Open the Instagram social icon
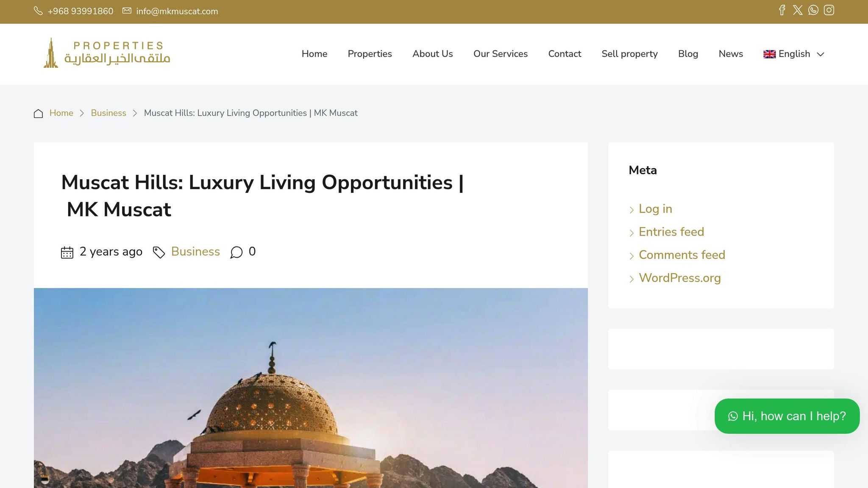 [x=829, y=10]
